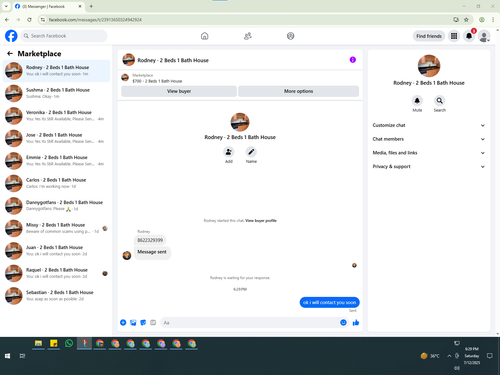Open Carlos conversation in list
The height and width of the screenshot is (375, 500).
(x=56, y=183)
